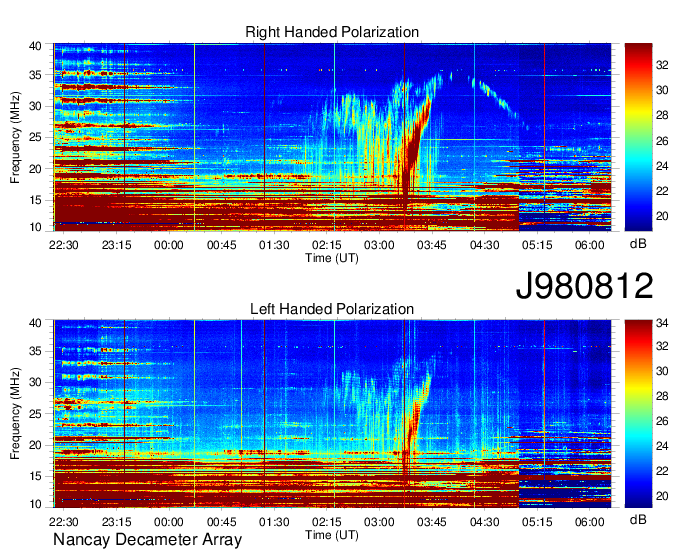Click the 40 MHz tick of Left Handed plot
The height and width of the screenshot is (552, 680).
click(36, 323)
